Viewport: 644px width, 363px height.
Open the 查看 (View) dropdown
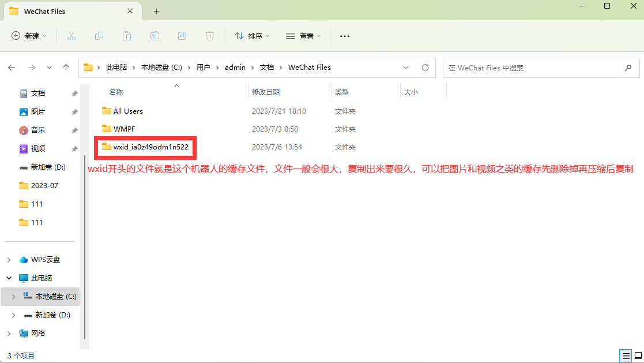(x=303, y=36)
